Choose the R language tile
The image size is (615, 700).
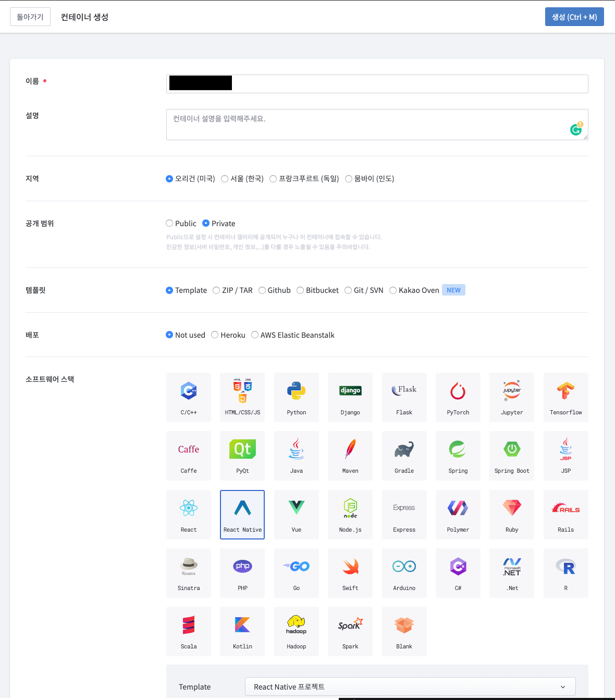(566, 573)
